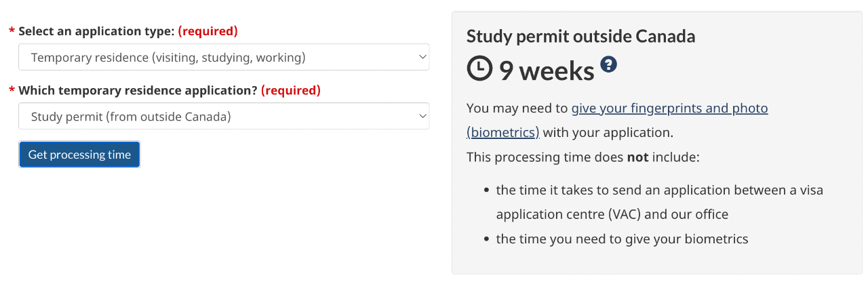Viewport: 868px width, 282px height.
Task: Click the chevron on Study permit select
Action: pos(422,117)
